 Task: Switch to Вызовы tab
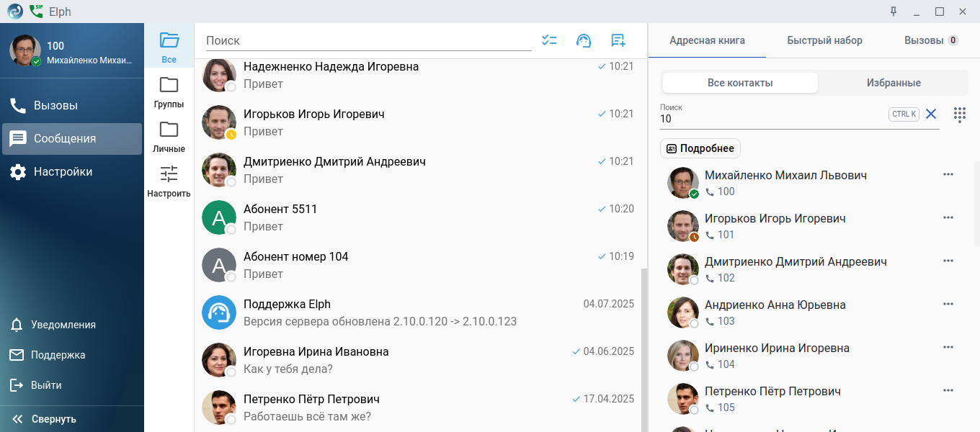[931, 40]
